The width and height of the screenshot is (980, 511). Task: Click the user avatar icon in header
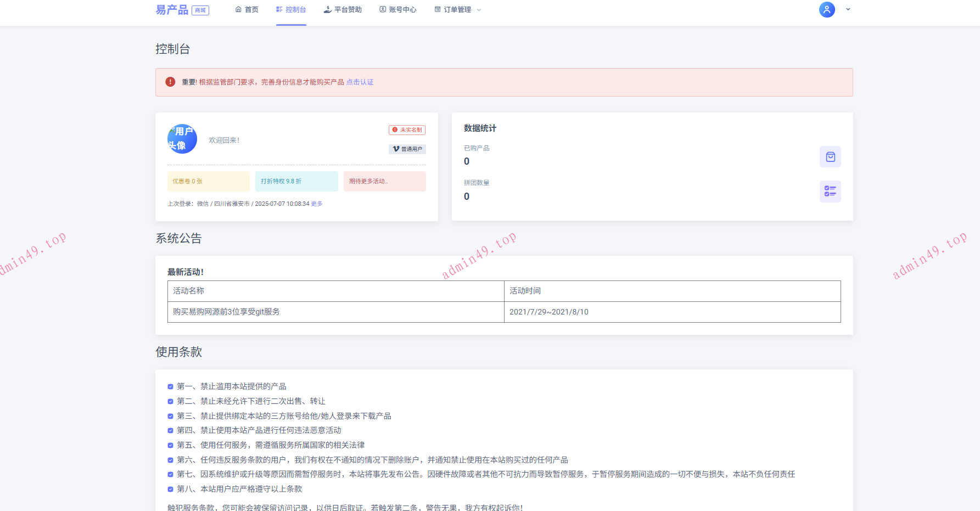point(826,9)
